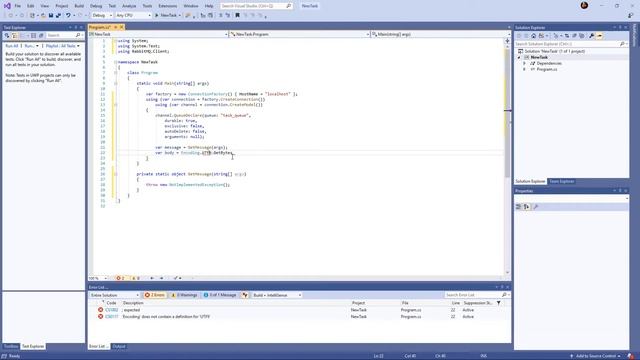Click the error count indicator below editor
This screenshot has width=640, height=360.
pos(120,278)
